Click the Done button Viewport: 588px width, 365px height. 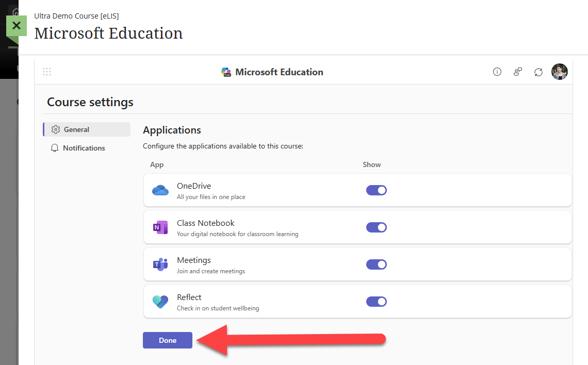click(167, 340)
